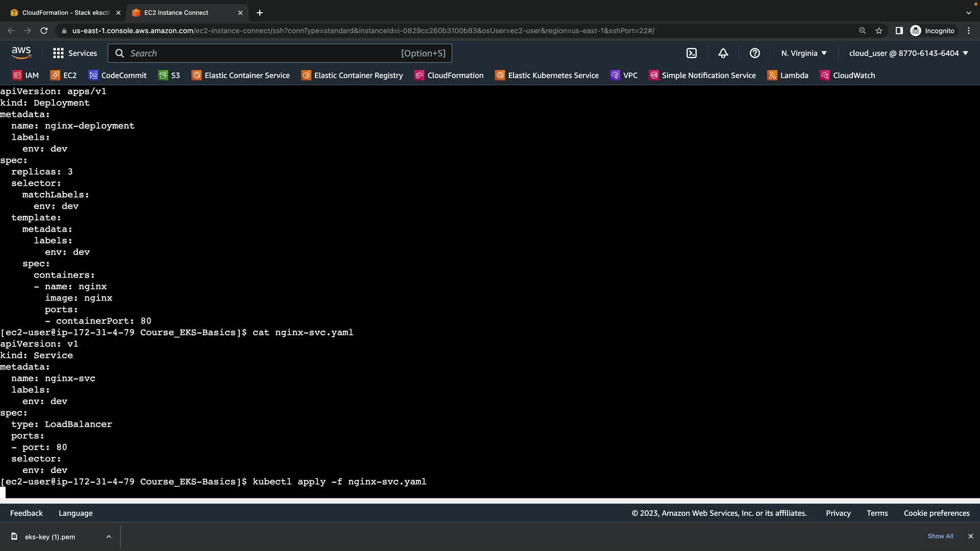Image resolution: width=980 pixels, height=551 pixels.
Task: Expand the cloud_user account dropdown
Action: (909, 53)
